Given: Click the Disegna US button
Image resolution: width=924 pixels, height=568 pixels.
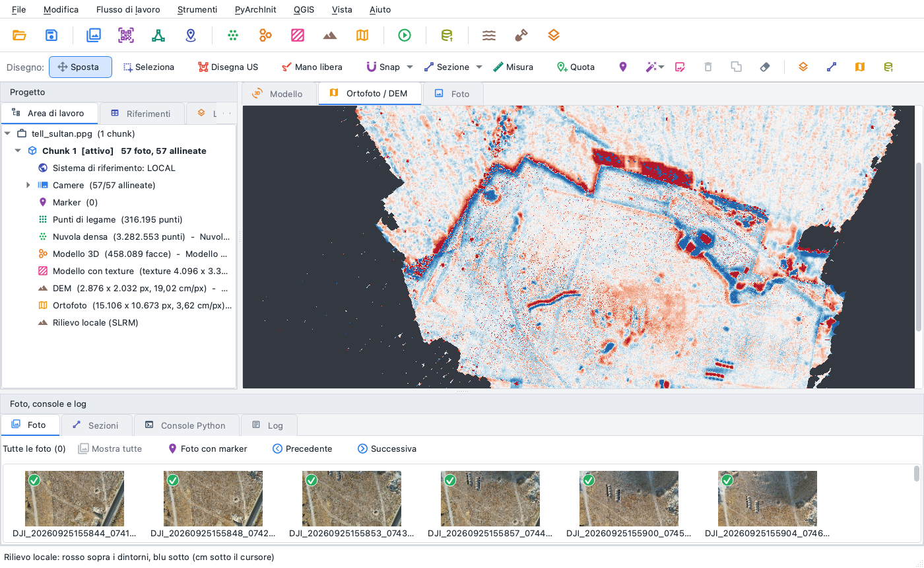Looking at the screenshot, I should coord(228,67).
